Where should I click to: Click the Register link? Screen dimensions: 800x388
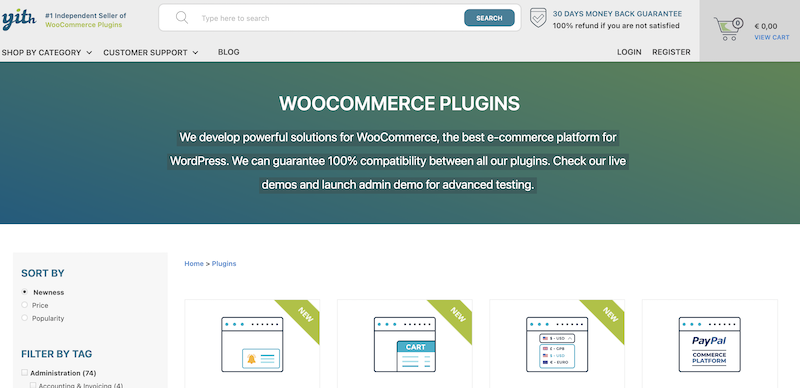coord(671,52)
